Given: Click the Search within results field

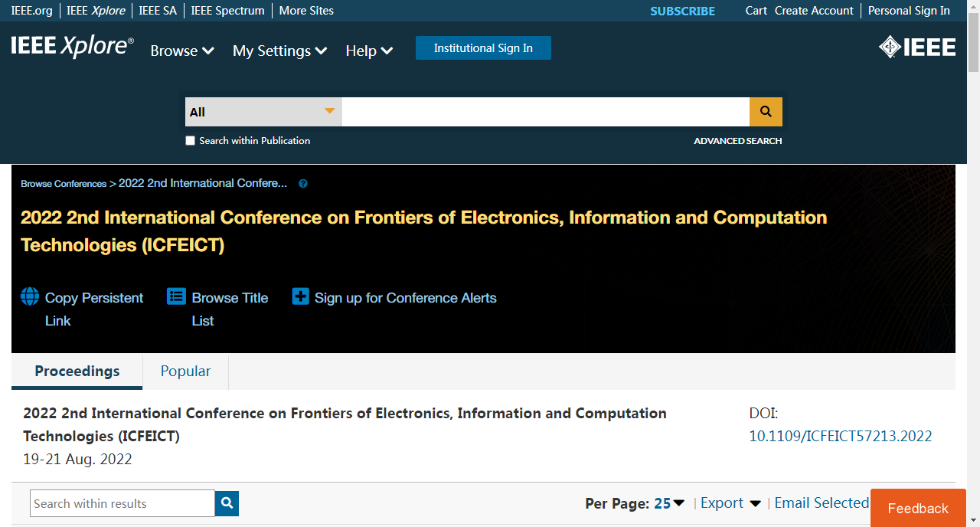Looking at the screenshot, I should [x=122, y=503].
